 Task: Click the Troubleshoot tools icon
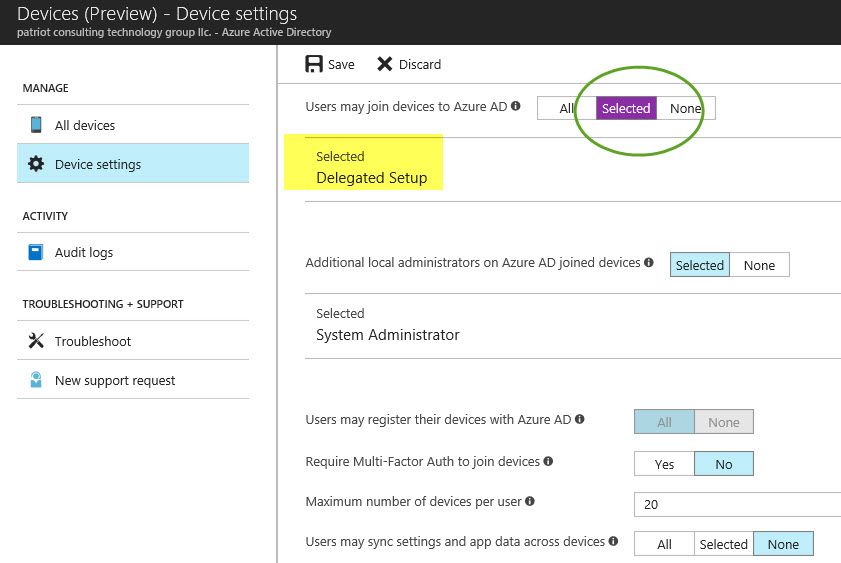point(36,341)
